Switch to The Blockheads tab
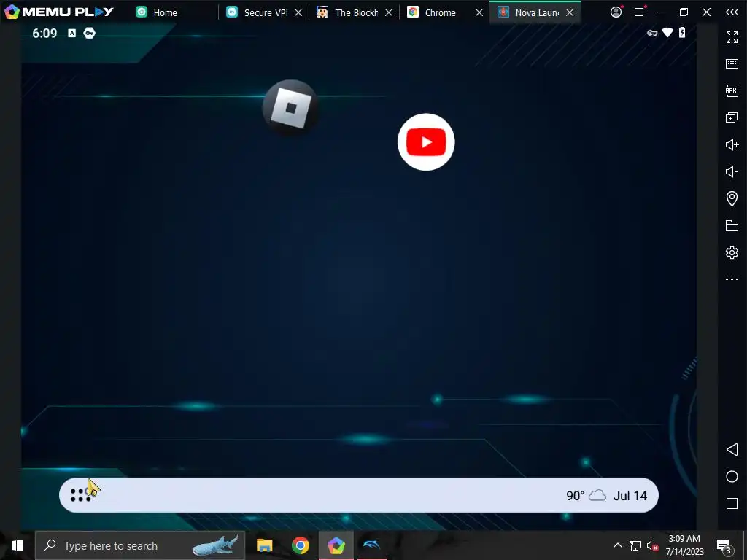 pos(348,12)
